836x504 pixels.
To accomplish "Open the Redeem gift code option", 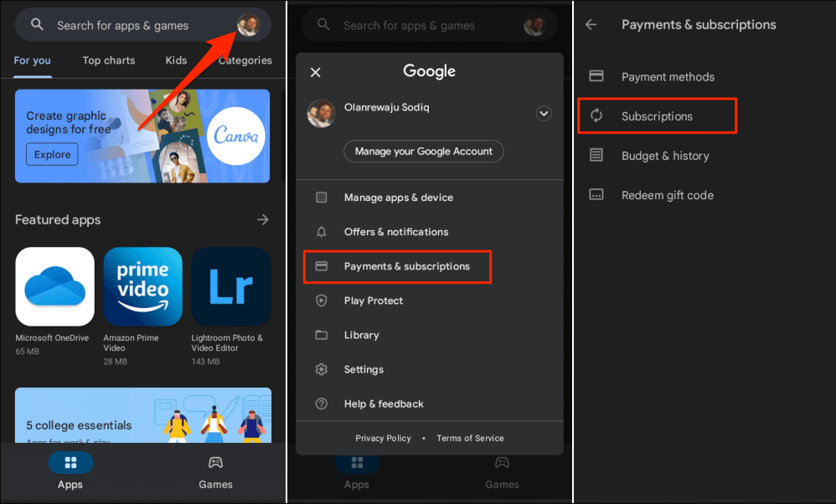I will pyautogui.click(x=667, y=195).
